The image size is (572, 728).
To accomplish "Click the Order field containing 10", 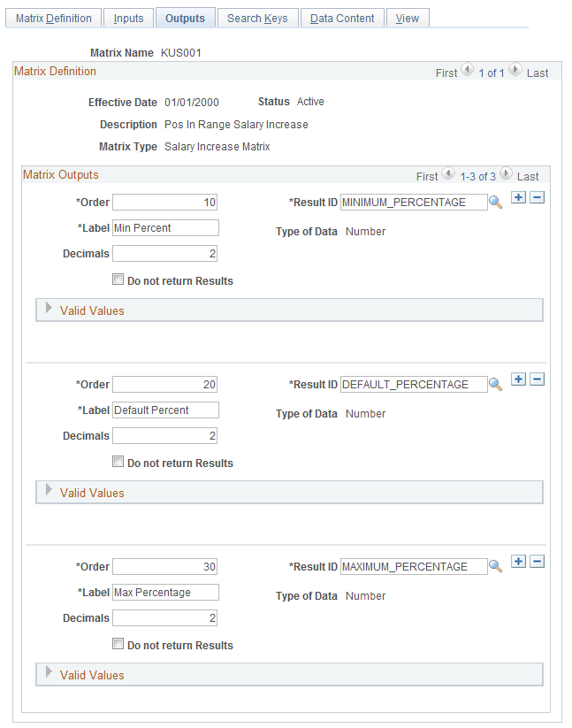I will pyautogui.click(x=164, y=202).
